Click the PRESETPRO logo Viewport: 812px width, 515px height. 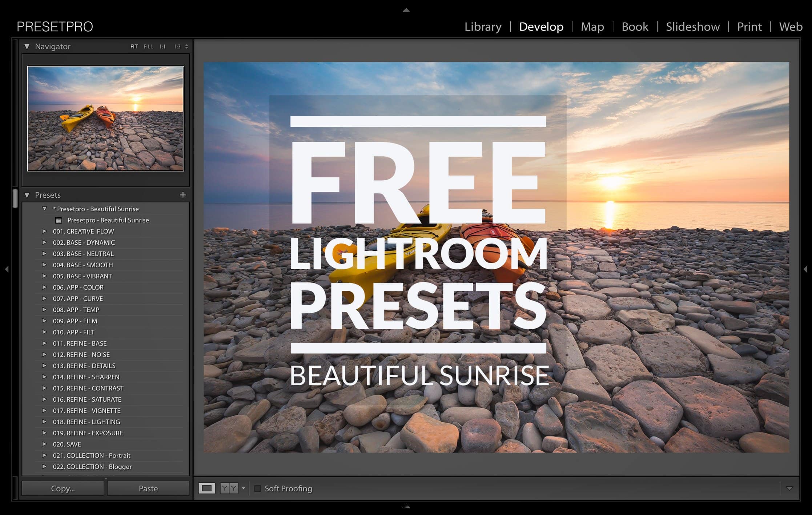(x=55, y=26)
